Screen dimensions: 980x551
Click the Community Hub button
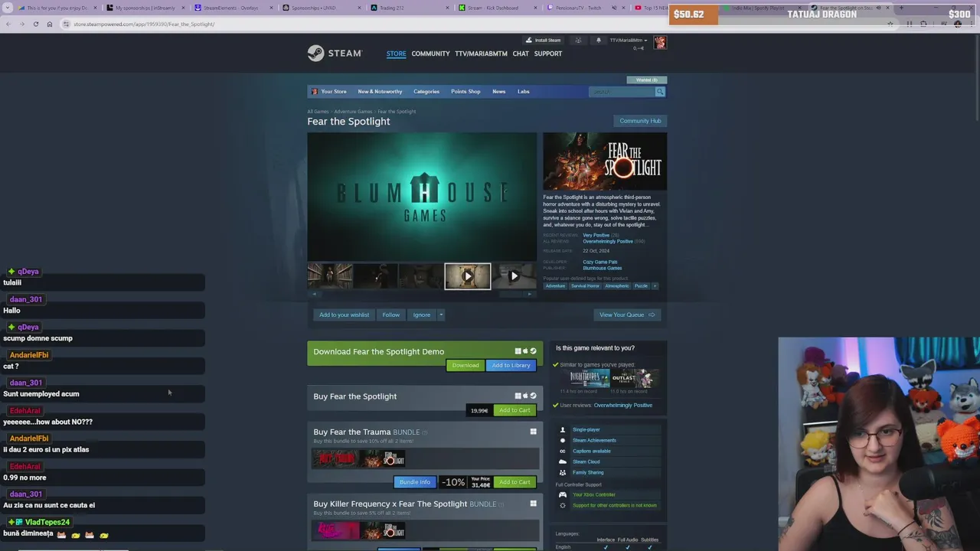coord(640,121)
